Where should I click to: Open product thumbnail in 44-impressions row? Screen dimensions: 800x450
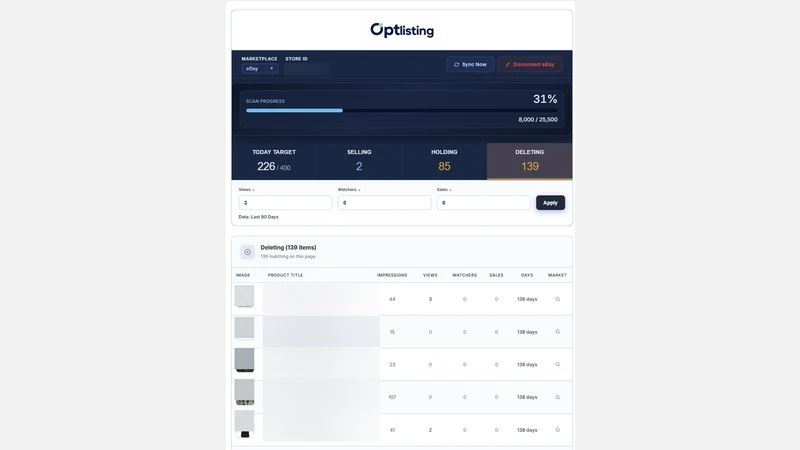pyautogui.click(x=244, y=296)
